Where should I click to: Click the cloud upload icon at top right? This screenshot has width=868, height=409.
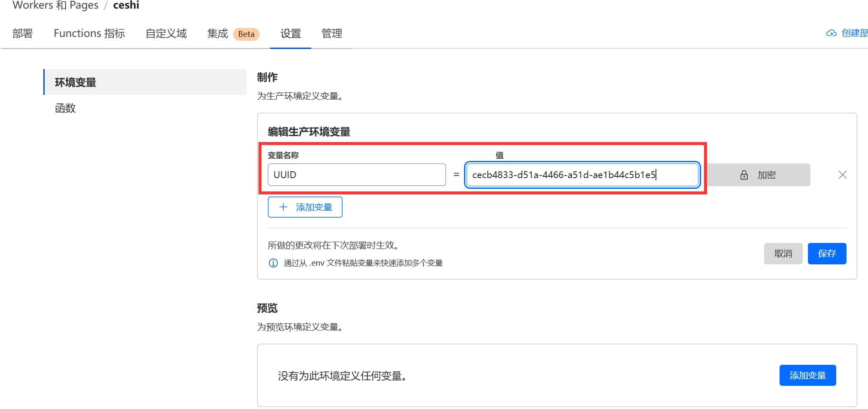tap(831, 33)
